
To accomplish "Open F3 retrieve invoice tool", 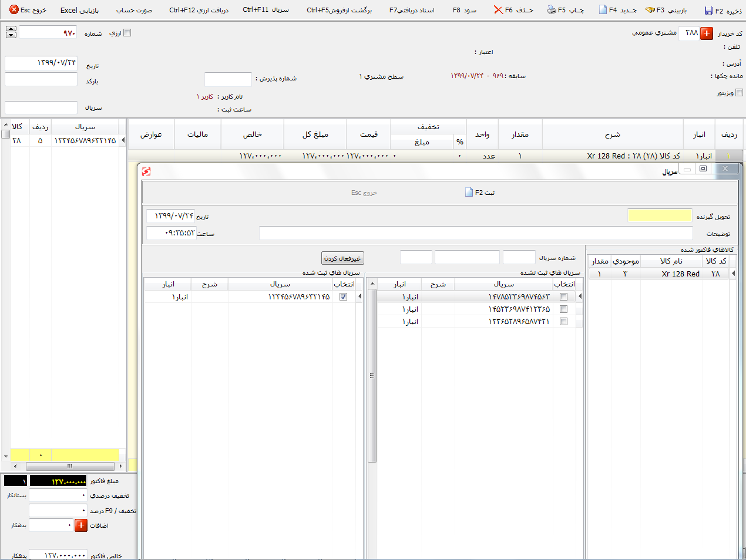I will point(650,10).
